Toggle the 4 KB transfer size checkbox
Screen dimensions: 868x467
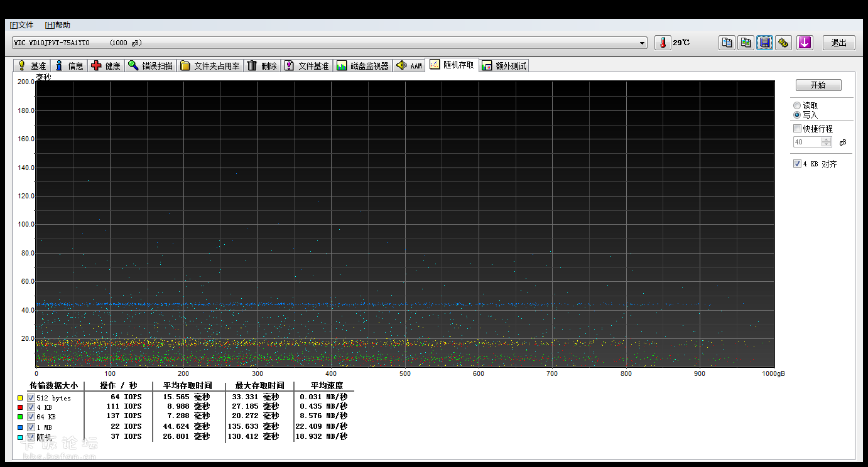[x=31, y=407]
